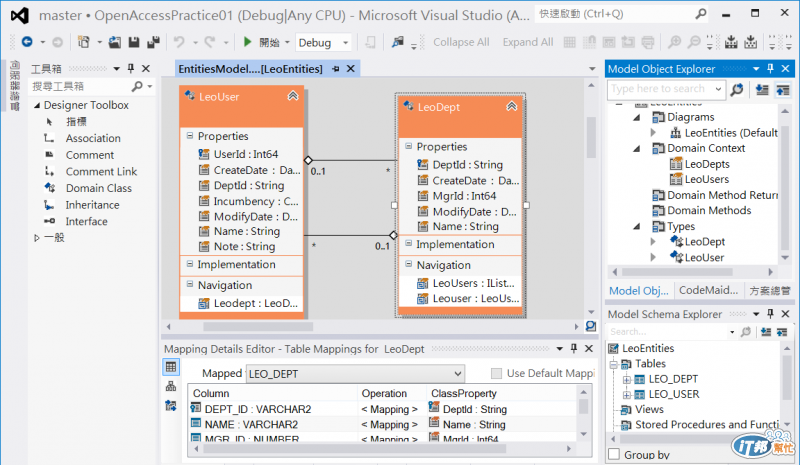Switch to the 方案總管 panel tab
This screenshot has height=465, width=800.
click(x=770, y=290)
